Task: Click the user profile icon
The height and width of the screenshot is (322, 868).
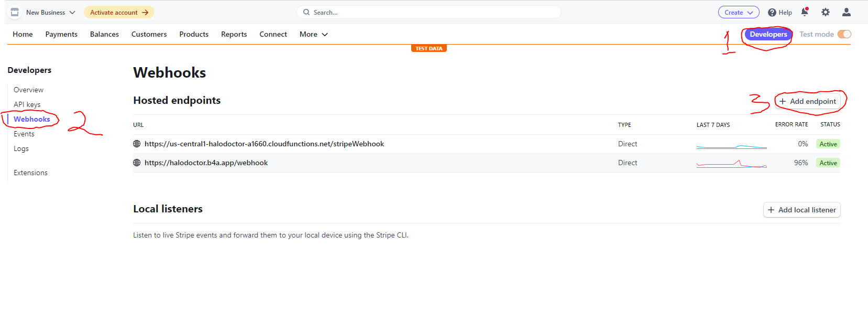Action: (x=846, y=12)
